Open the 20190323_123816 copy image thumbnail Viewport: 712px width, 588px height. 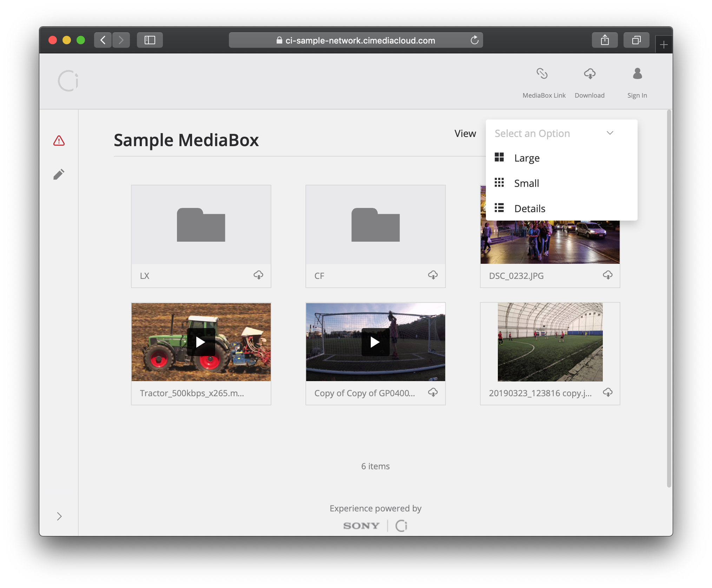(550, 342)
